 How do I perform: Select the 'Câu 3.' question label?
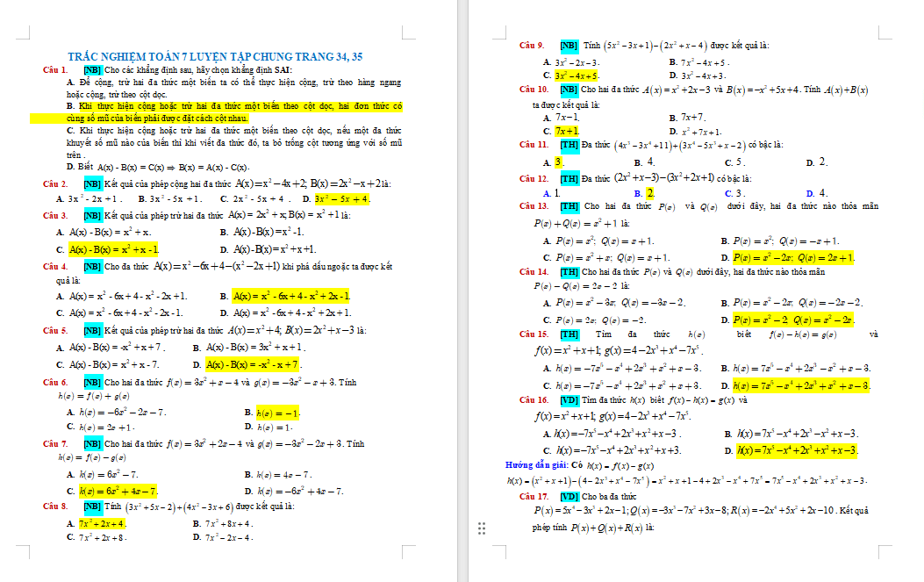[55, 215]
